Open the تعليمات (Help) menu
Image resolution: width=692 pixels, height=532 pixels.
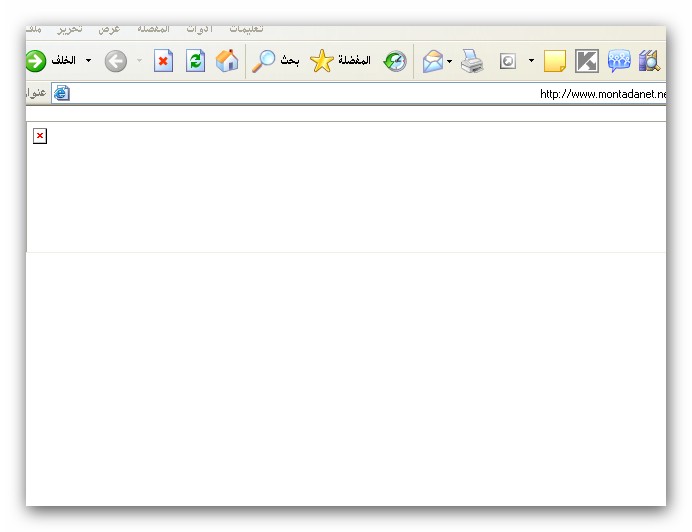click(246, 29)
